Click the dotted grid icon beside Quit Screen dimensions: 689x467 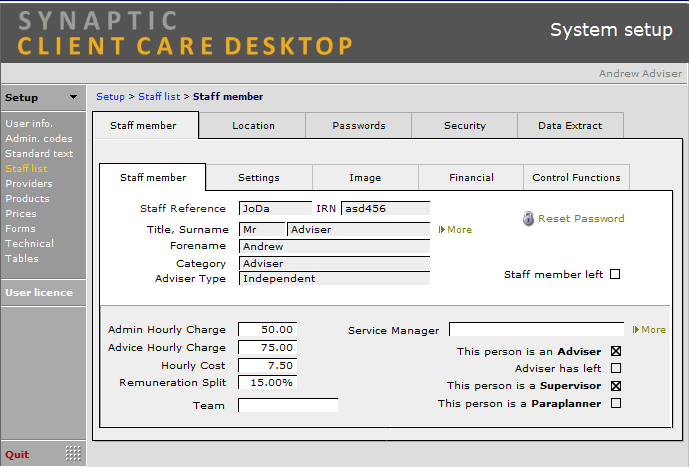tap(73, 453)
